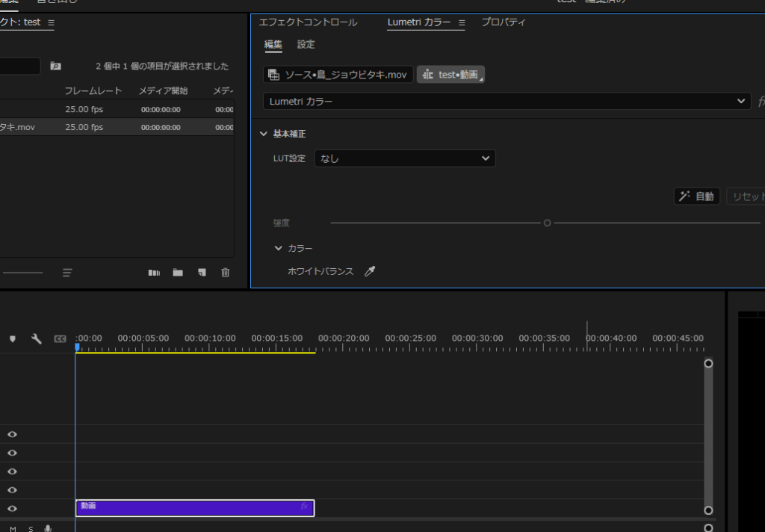
Task: Click the リセット button
Action: point(746,197)
